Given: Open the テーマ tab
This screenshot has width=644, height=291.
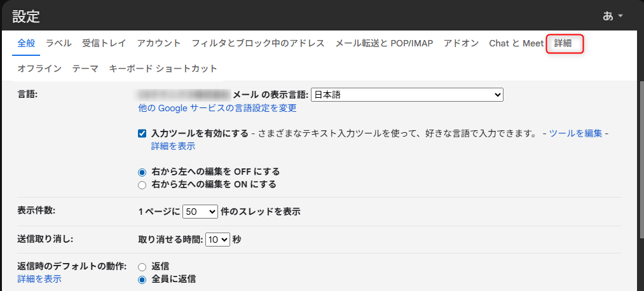Looking at the screenshot, I should 85,69.
